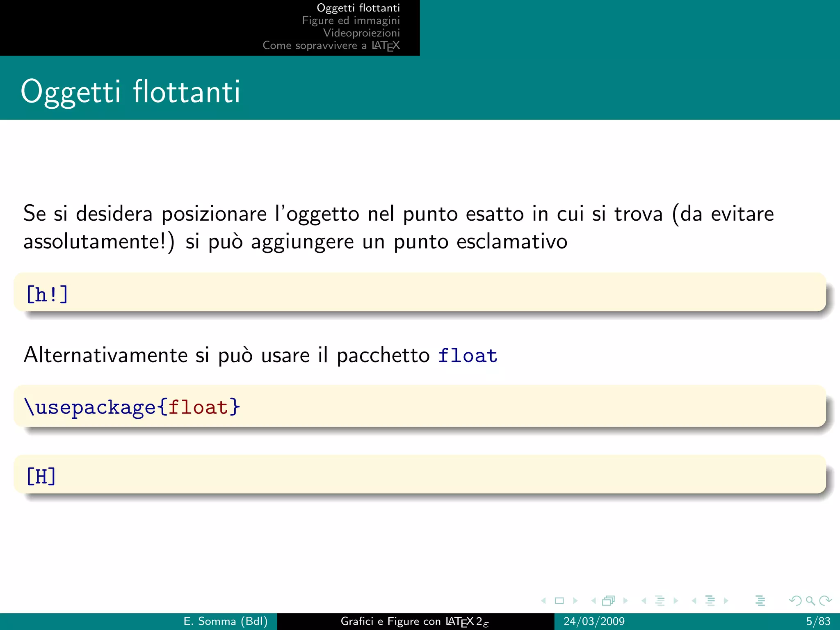This screenshot has height=630, width=840.
Task: Click the author 'E. Somma (BdI)' in footer
Action: click(x=226, y=621)
